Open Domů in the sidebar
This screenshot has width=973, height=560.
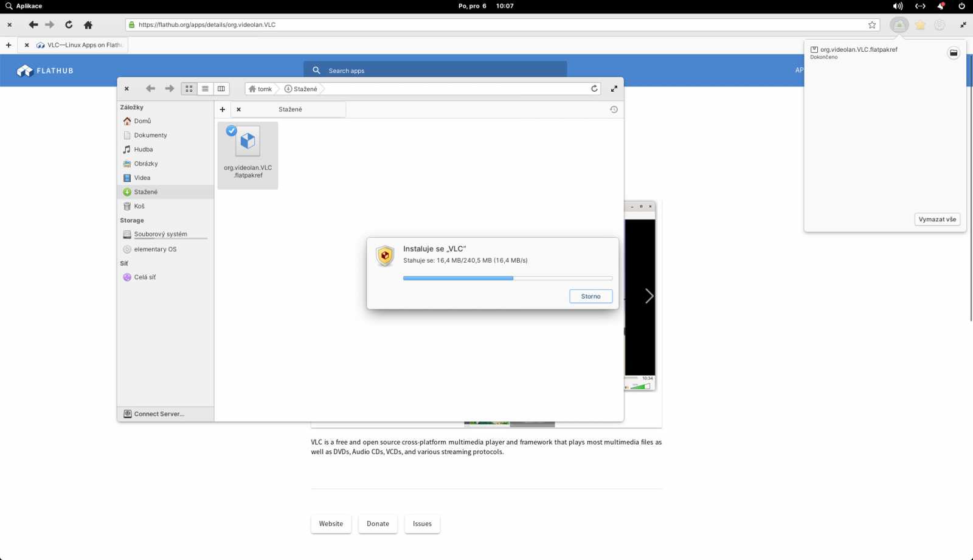pos(165,121)
